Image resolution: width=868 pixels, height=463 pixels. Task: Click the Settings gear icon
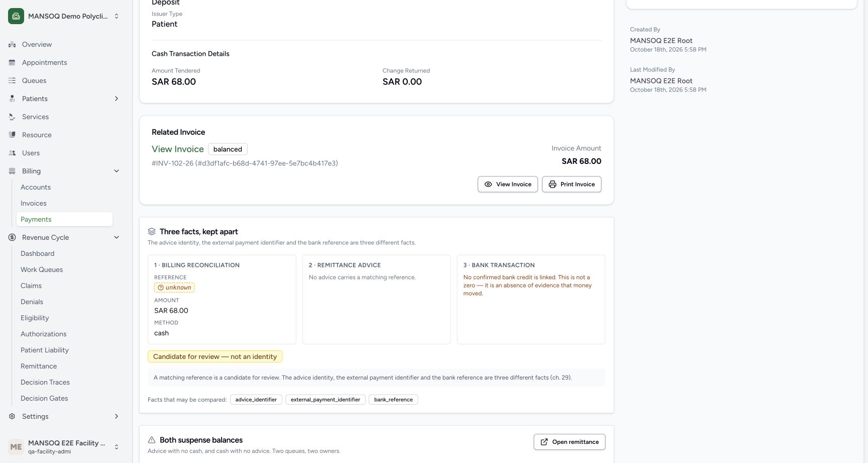12,416
